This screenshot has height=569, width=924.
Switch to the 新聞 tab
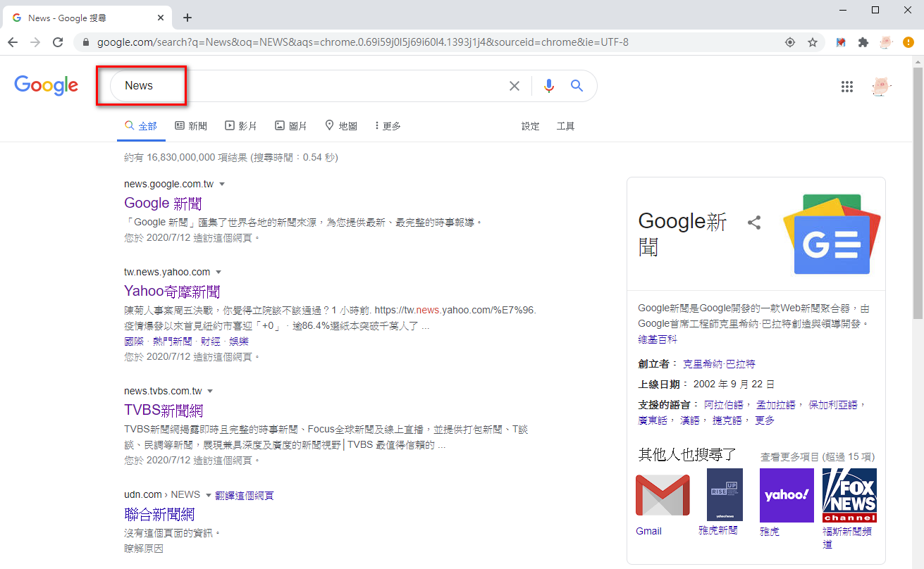coord(191,126)
